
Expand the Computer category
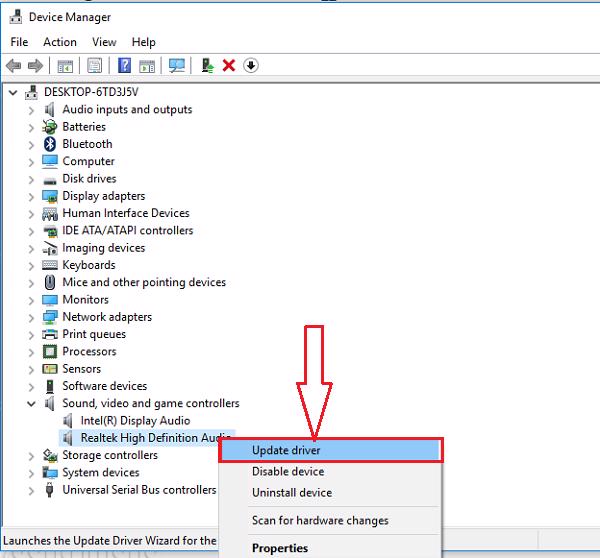31,162
